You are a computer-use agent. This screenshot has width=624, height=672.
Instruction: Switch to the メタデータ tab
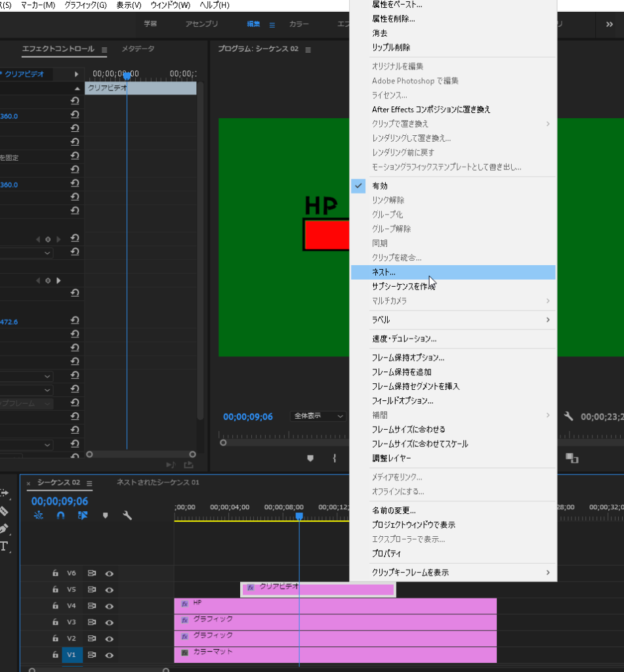pos(138,49)
